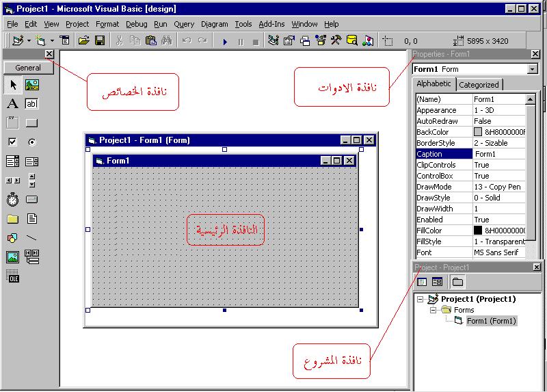Image resolution: width=547 pixels, height=392 pixels.
Task: Click the End stop button in toolbar
Action: tap(256, 42)
